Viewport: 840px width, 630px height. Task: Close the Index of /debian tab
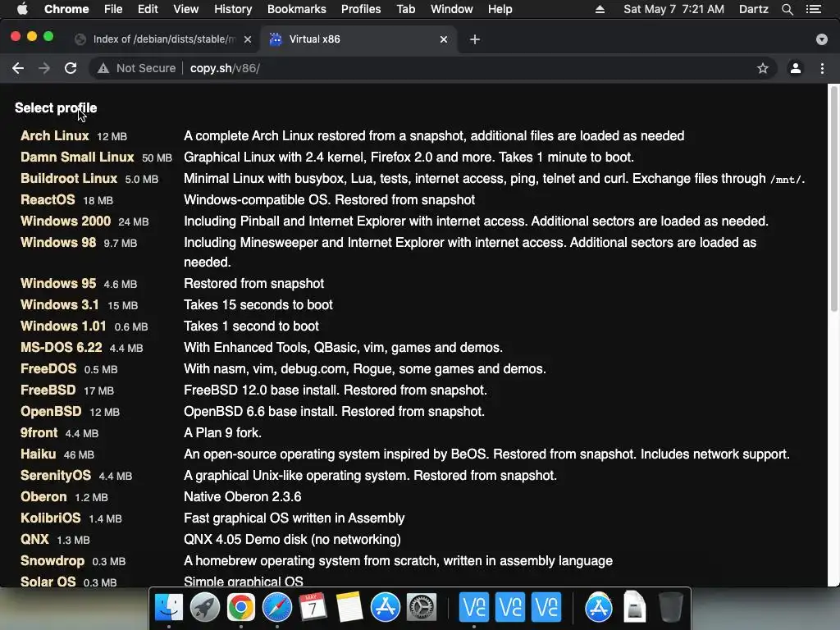coord(248,39)
